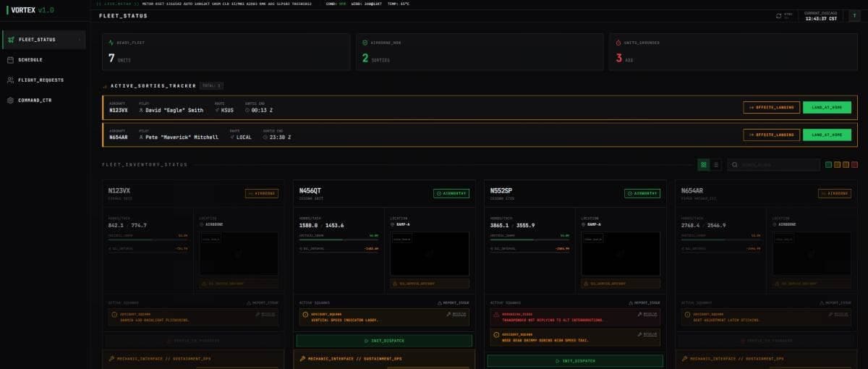Toggle the green status filter square
This screenshot has height=369, width=868.
pyautogui.click(x=829, y=165)
